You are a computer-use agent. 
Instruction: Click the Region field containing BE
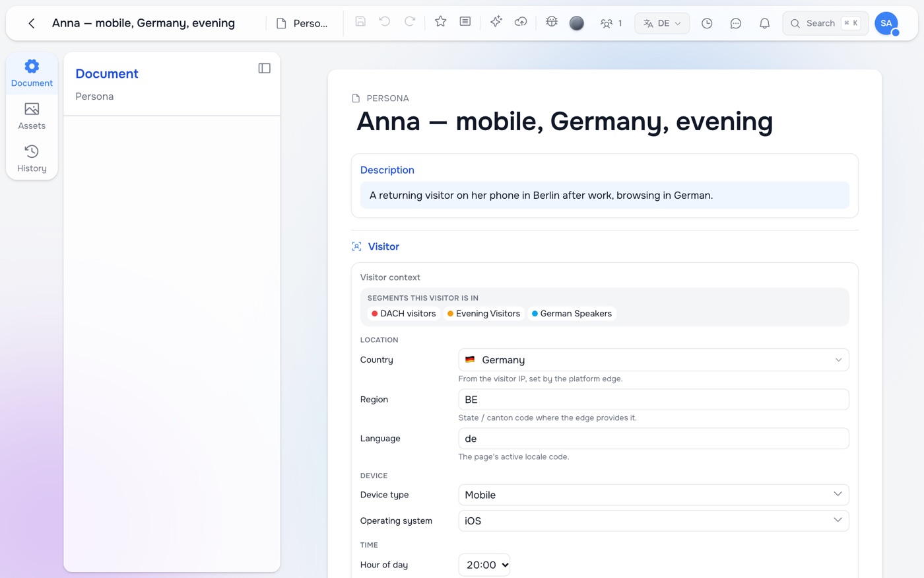(653, 400)
